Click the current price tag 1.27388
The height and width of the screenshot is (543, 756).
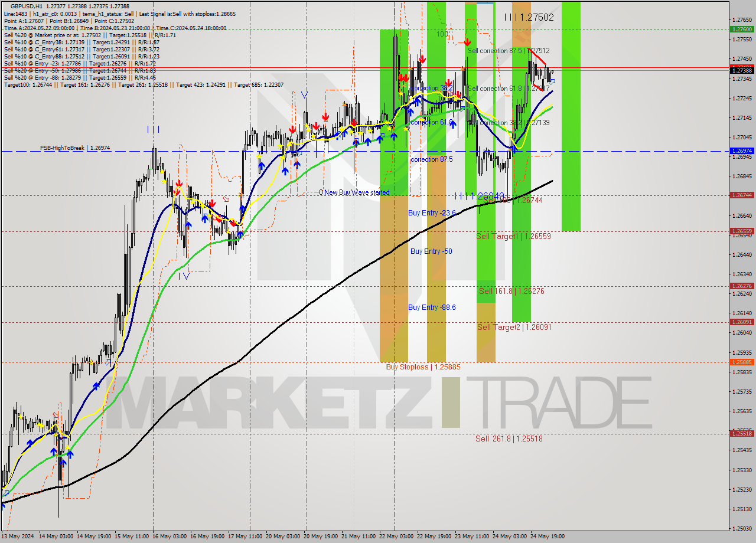click(x=742, y=70)
